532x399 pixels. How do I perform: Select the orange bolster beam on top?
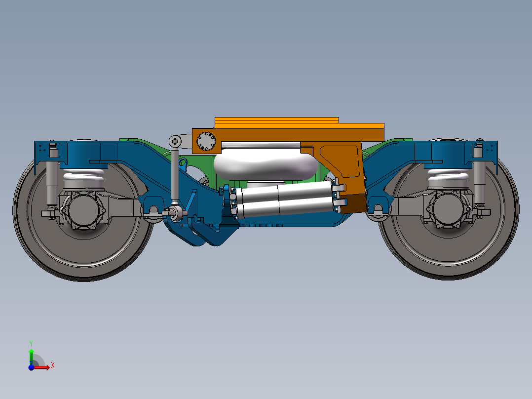[x=288, y=134]
